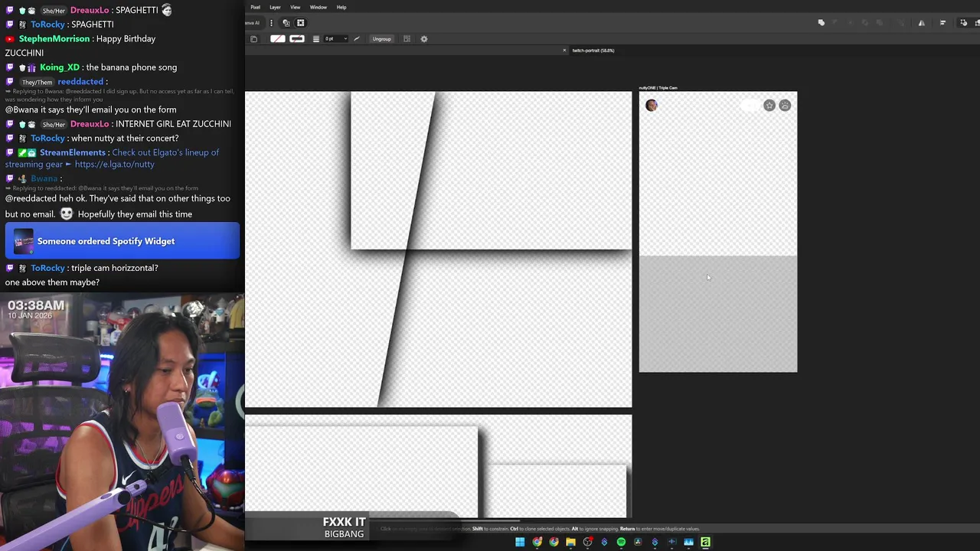Click the boolean add shapes icon
The width and height of the screenshot is (980, 551).
pos(822,22)
